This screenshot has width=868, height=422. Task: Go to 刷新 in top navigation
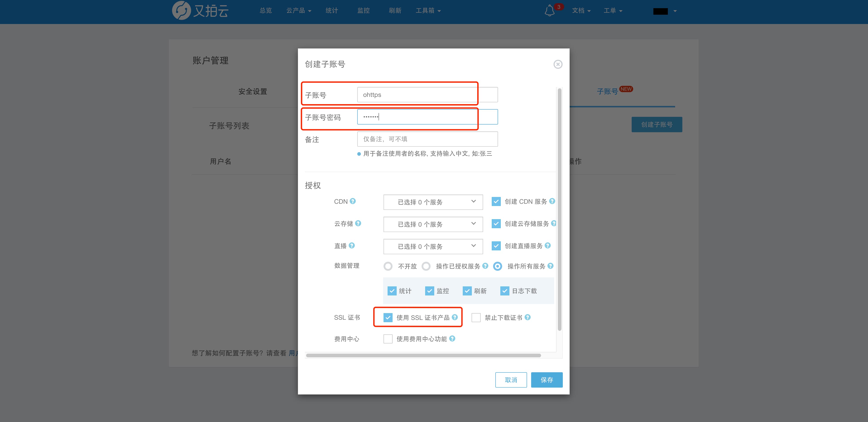395,10
